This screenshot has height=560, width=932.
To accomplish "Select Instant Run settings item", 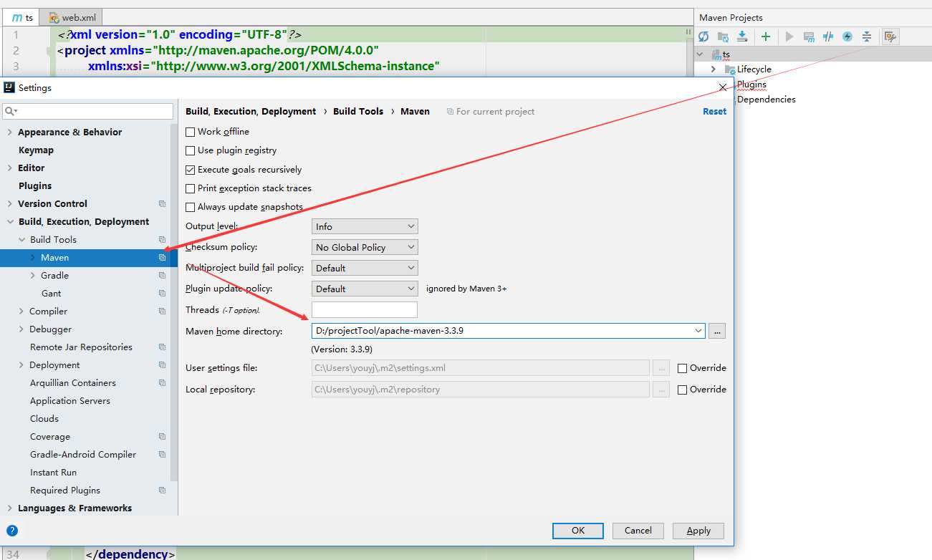I will click(x=53, y=473).
